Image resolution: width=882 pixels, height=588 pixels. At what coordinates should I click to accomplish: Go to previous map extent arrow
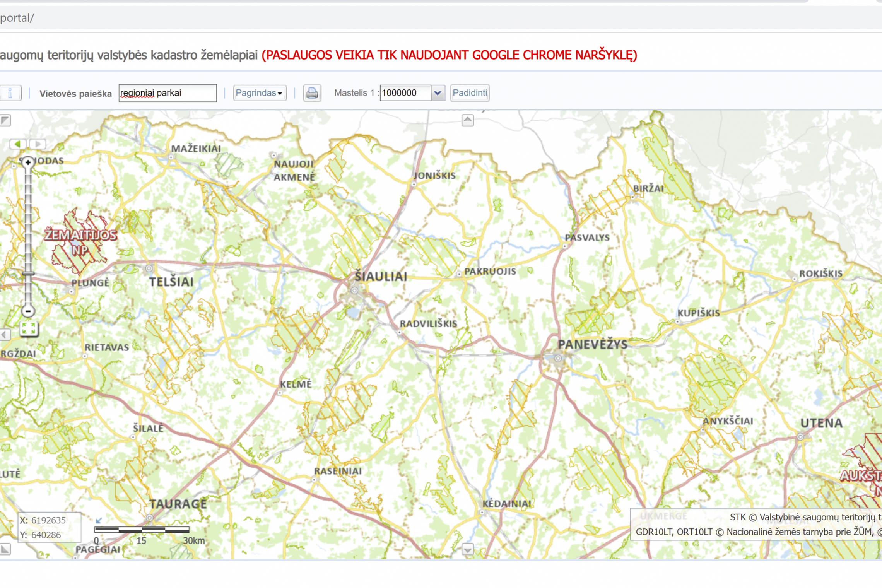pyautogui.click(x=18, y=144)
